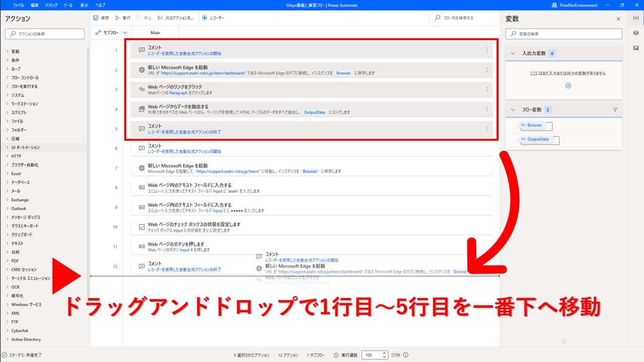Click the info icon next to ミリ秒
The height and width of the screenshot is (362, 644).
(x=406, y=355)
